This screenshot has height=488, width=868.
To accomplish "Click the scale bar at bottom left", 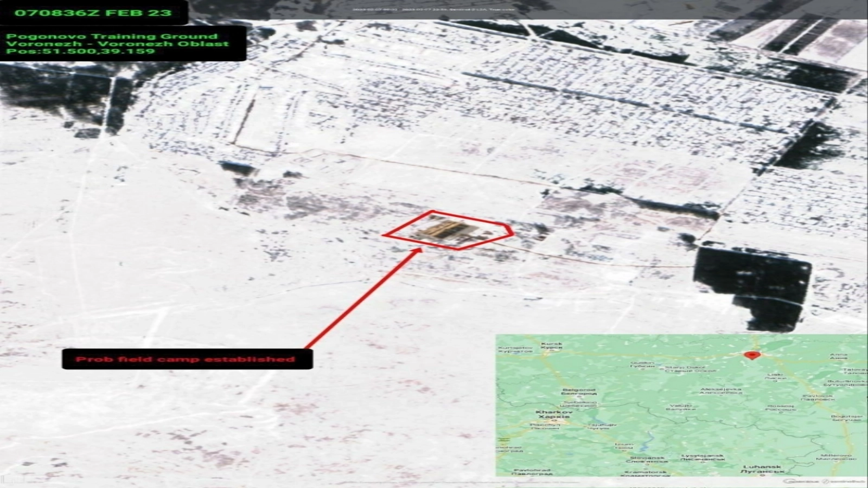I will (x=14, y=479).
